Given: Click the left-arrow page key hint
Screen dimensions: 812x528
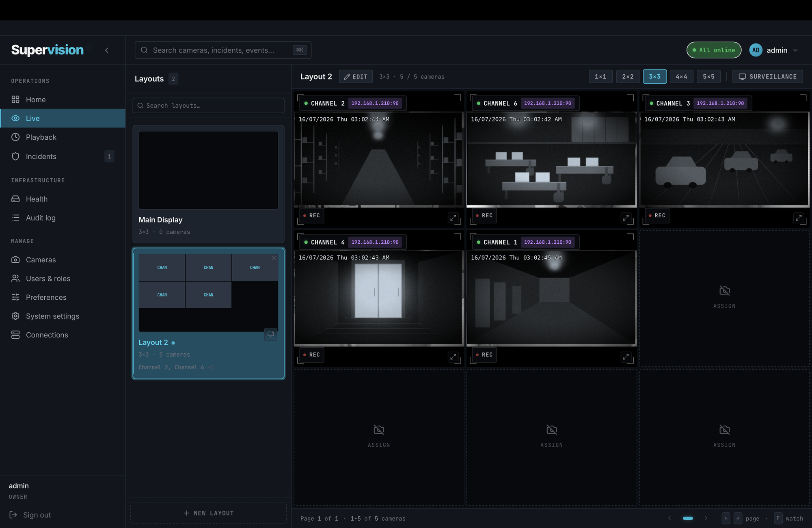Looking at the screenshot, I should pos(726,518).
